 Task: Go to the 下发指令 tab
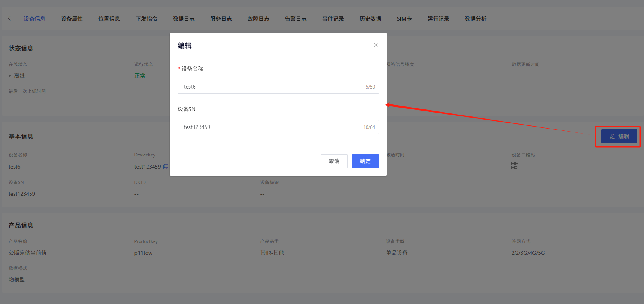147,19
